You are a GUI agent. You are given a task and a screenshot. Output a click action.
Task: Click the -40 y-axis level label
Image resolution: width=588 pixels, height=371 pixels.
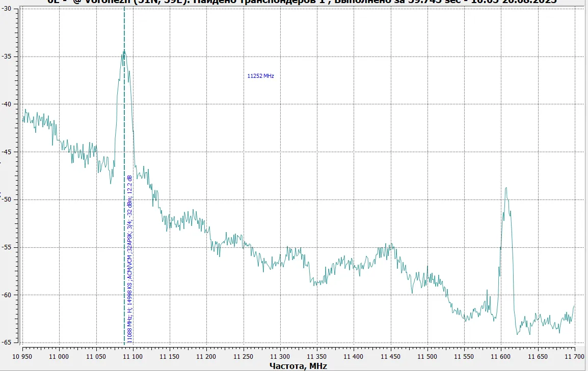click(9, 104)
